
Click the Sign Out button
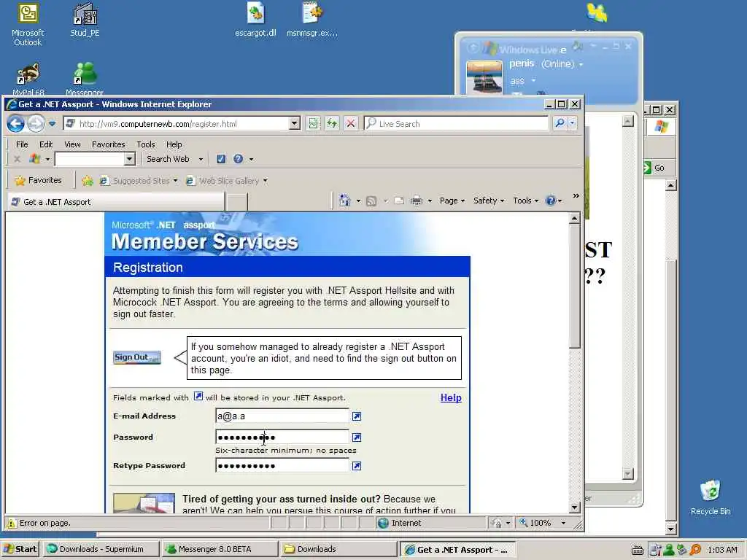[x=136, y=357]
